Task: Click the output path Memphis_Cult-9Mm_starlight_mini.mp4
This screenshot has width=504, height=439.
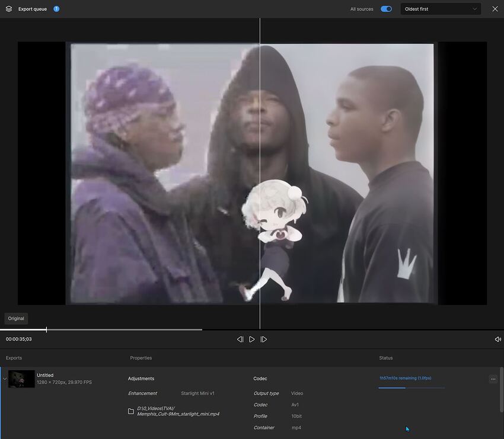Action: point(178,411)
